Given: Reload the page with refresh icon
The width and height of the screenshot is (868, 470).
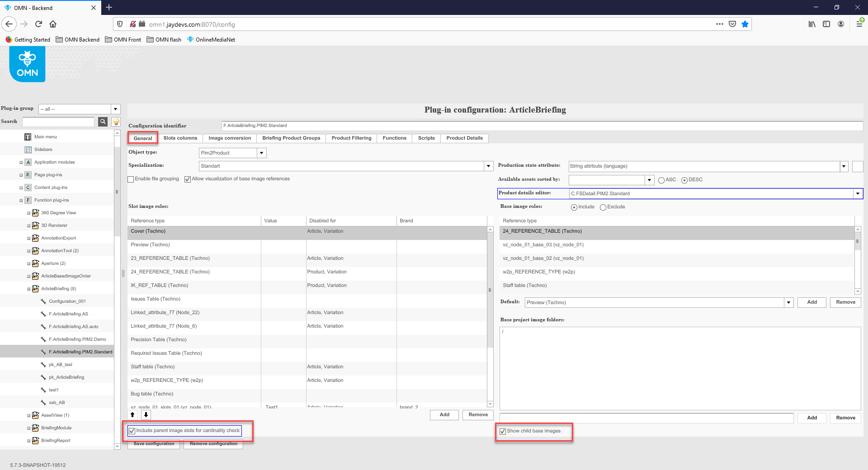Looking at the screenshot, I should (38, 24).
